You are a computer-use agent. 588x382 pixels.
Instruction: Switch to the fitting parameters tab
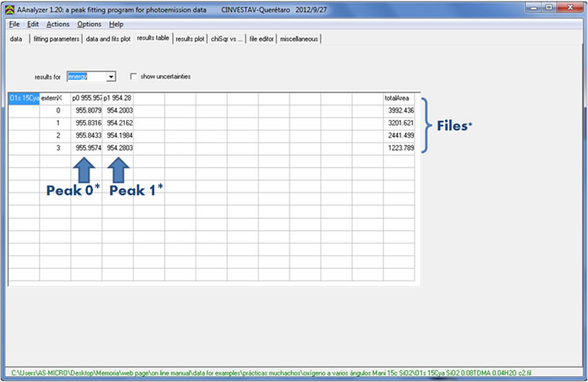(56, 38)
